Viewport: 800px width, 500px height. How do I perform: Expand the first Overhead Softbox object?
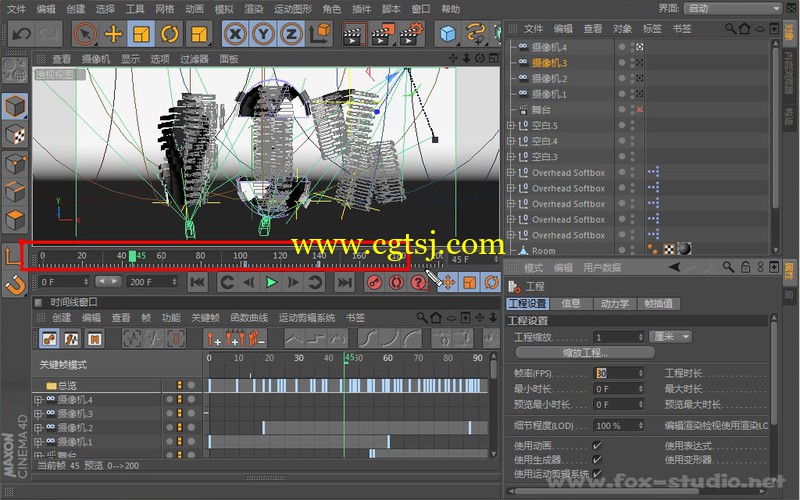click(x=510, y=172)
